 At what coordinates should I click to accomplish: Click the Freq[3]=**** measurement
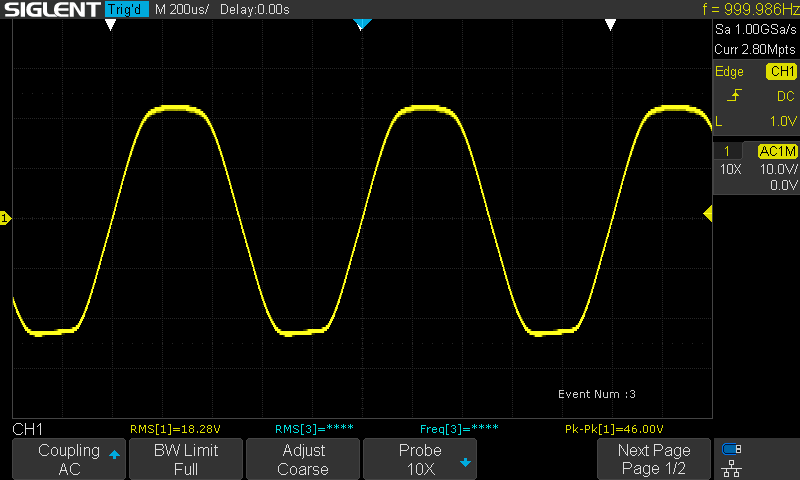pos(459,429)
